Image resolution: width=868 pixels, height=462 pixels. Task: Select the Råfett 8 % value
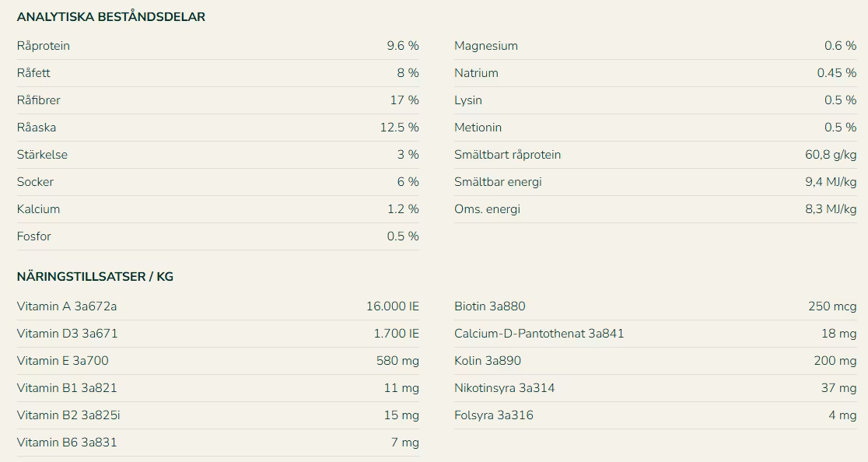[408, 73]
